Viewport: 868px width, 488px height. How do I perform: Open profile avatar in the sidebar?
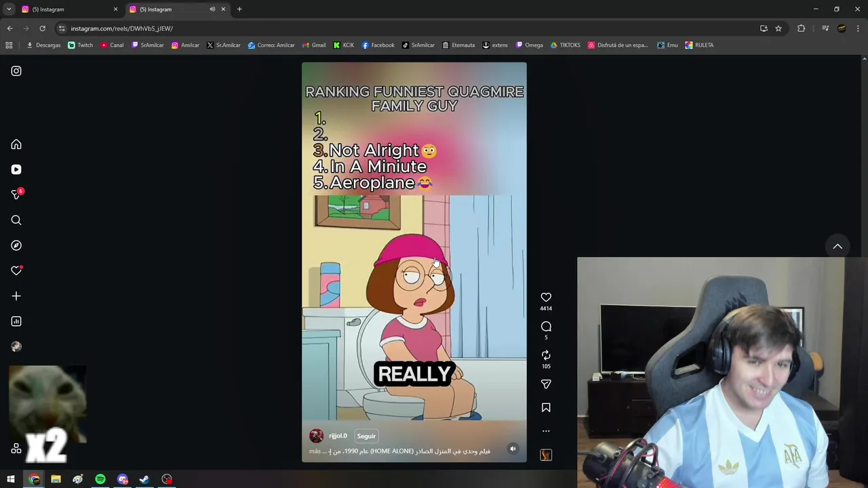[16, 346]
